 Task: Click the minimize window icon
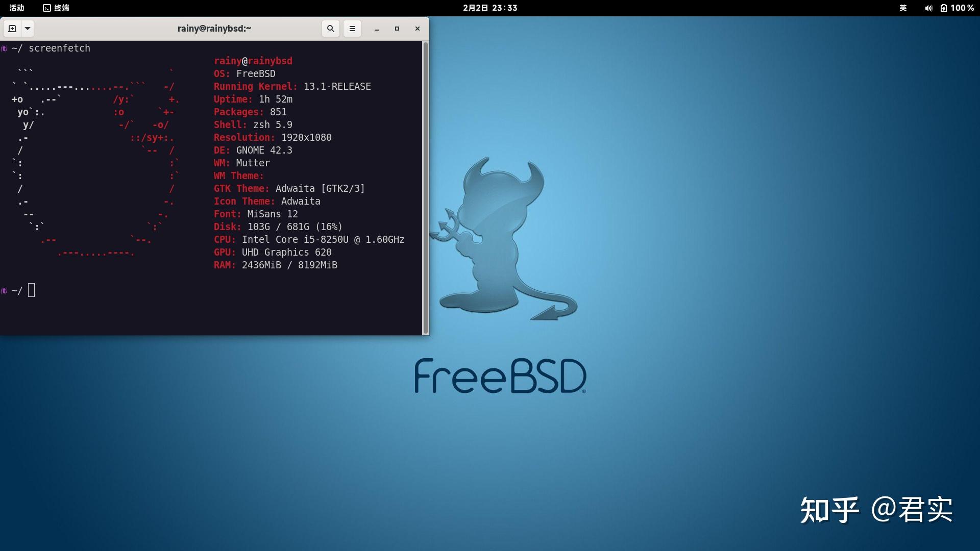point(377,29)
